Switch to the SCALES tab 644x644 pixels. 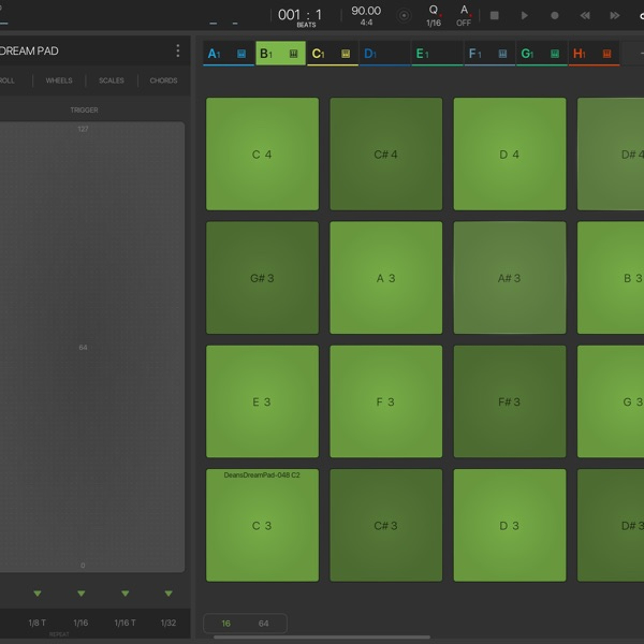click(x=111, y=81)
